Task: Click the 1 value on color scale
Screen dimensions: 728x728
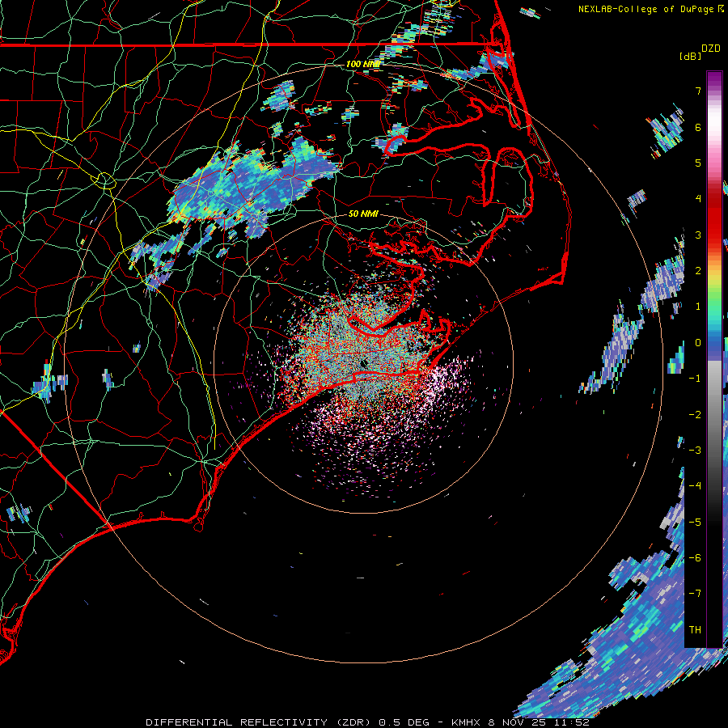Action: [698, 307]
